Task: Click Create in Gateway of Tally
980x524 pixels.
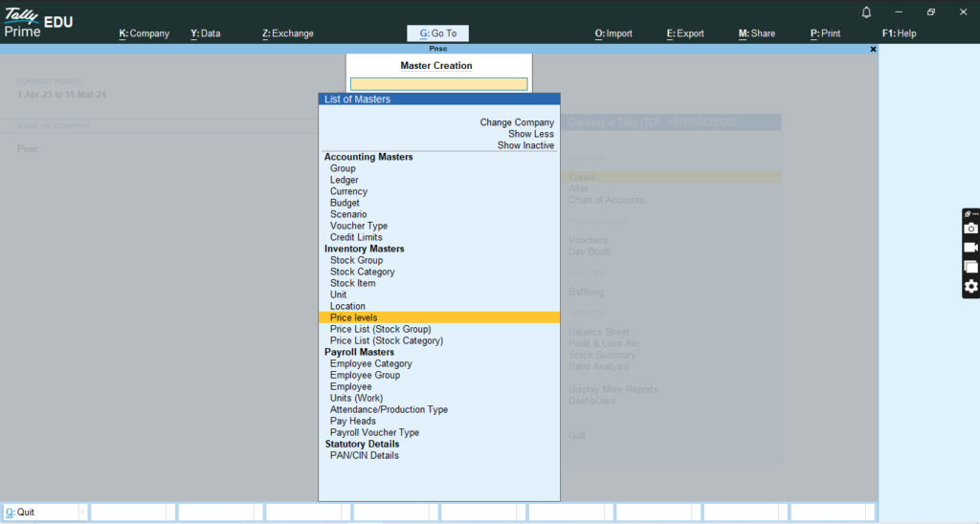Action: pos(582,177)
